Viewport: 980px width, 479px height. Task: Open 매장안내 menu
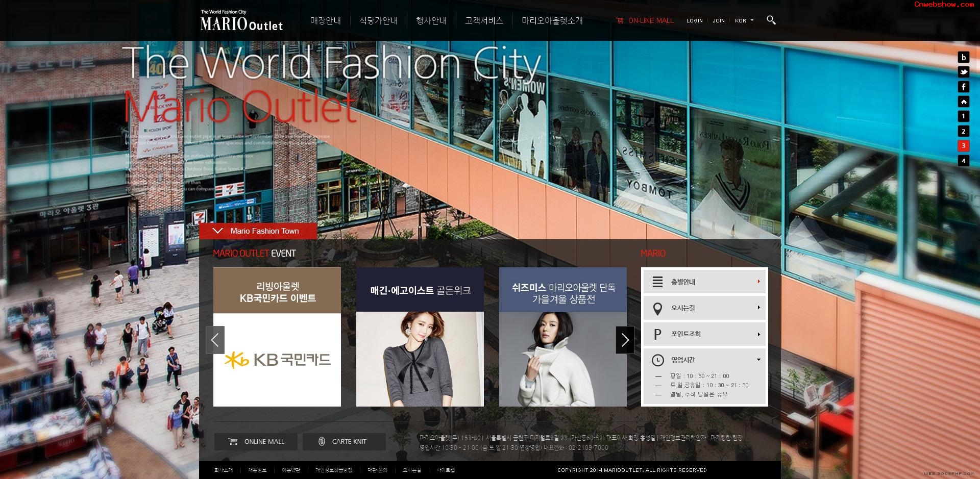[326, 21]
